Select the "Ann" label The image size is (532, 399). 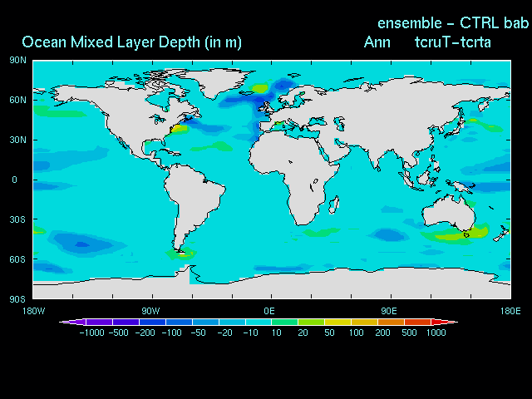[x=377, y=42]
